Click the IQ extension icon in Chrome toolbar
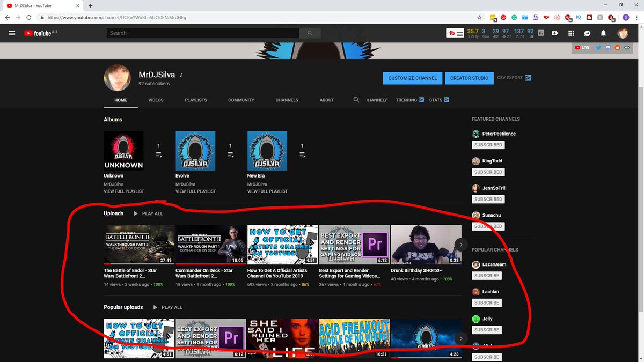The image size is (644, 362). (x=579, y=17)
